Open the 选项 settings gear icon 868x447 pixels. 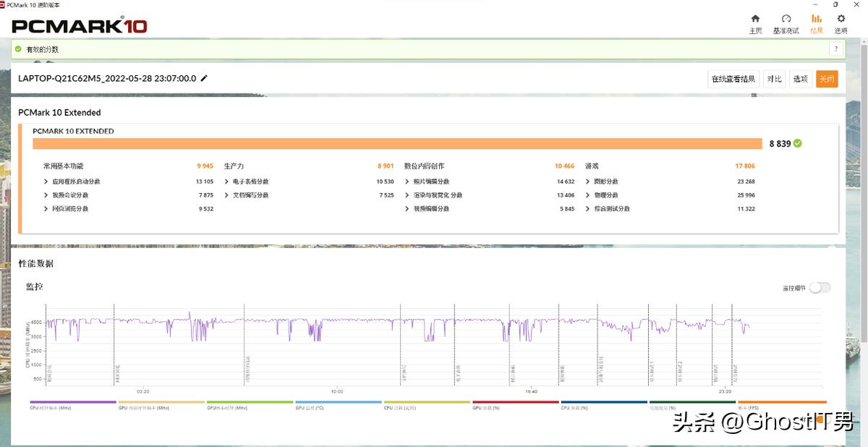(841, 20)
